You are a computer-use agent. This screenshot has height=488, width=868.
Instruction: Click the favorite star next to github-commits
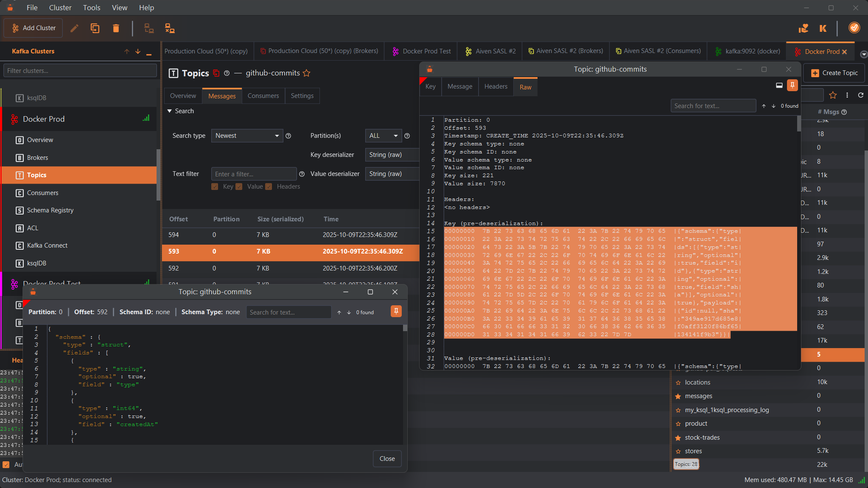[307, 73]
